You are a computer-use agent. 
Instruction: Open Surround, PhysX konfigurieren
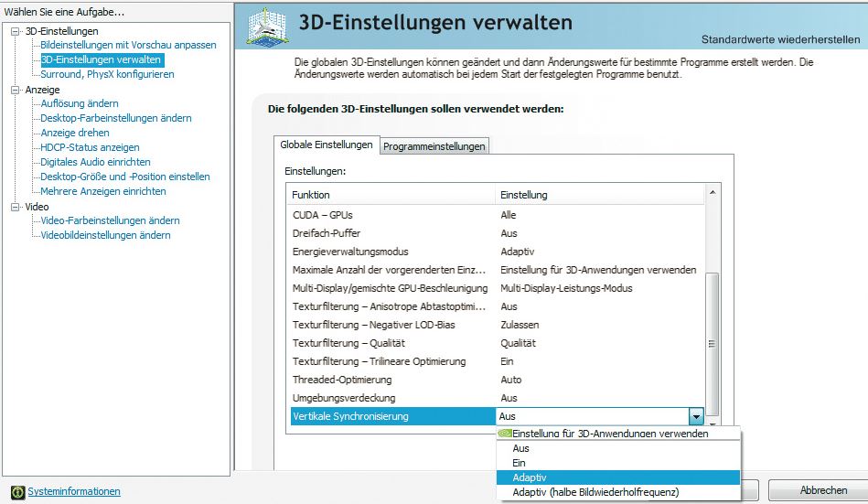(107, 74)
